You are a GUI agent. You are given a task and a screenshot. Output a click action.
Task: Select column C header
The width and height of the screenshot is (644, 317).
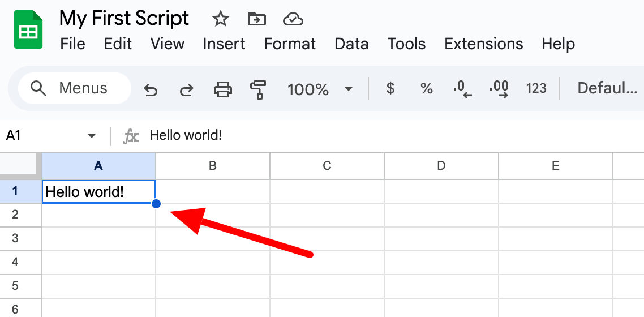[x=327, y=166]
